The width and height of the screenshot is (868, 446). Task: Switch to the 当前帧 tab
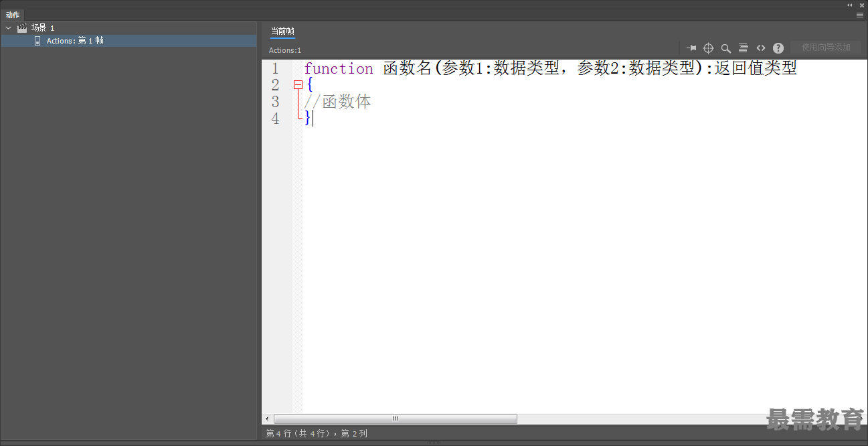(282, 31)
